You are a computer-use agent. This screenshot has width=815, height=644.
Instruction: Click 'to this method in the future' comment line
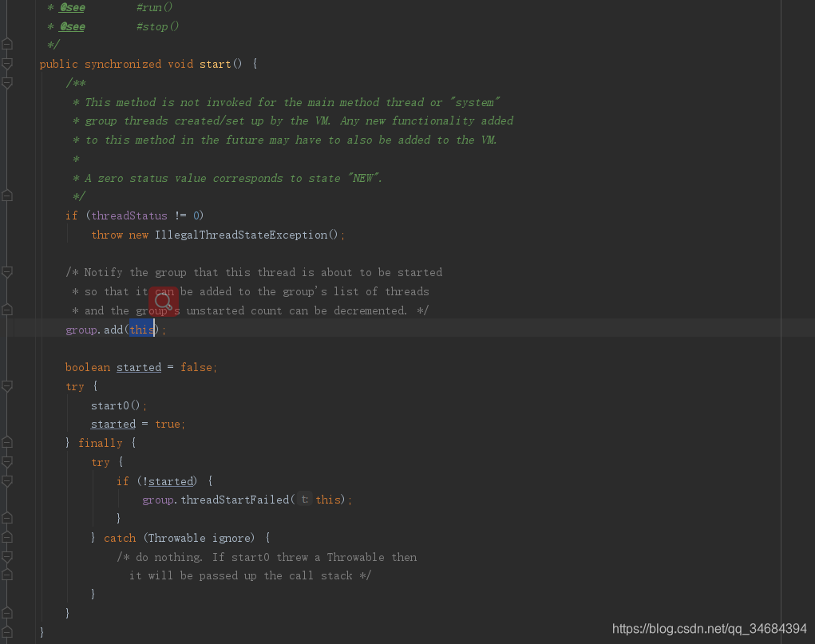point(285,140)
